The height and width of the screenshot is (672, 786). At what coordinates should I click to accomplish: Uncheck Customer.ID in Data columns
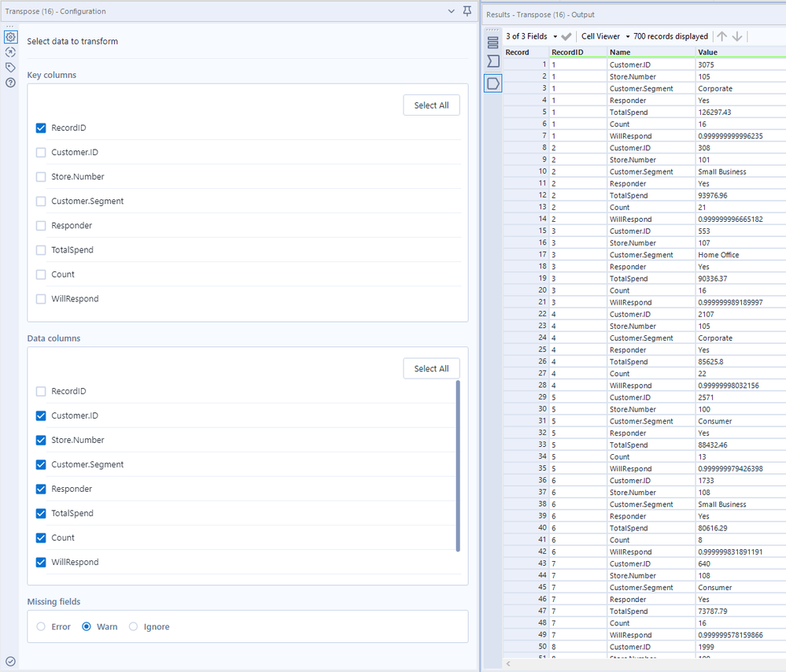coord(41,415)
